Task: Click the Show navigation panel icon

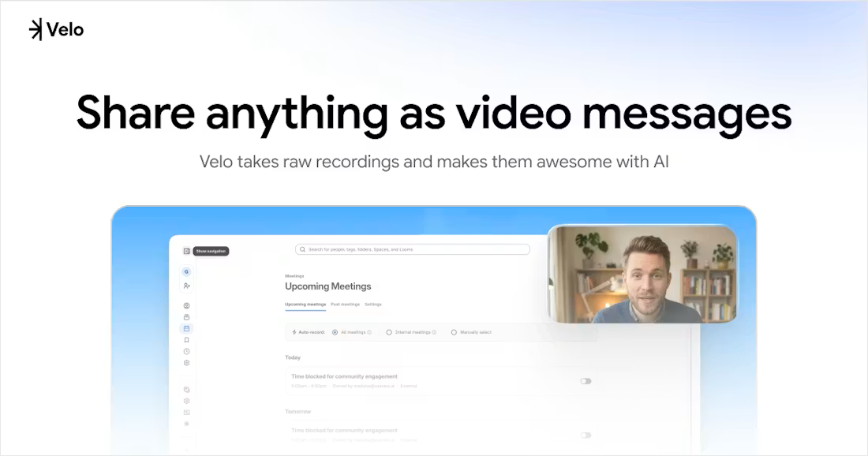Action: coord(186,251)
